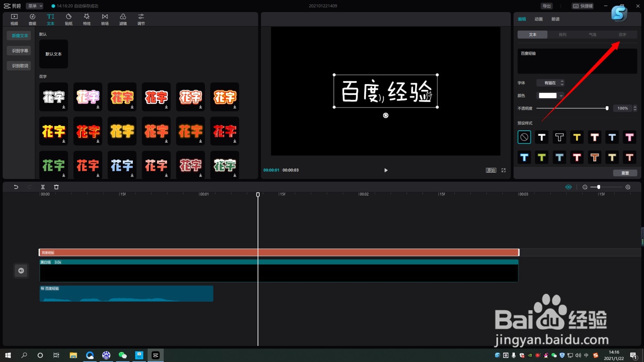The image size is (644, 362).
Task: Open the 贴纸 (Stickers) tab
Action: point(69,19)
